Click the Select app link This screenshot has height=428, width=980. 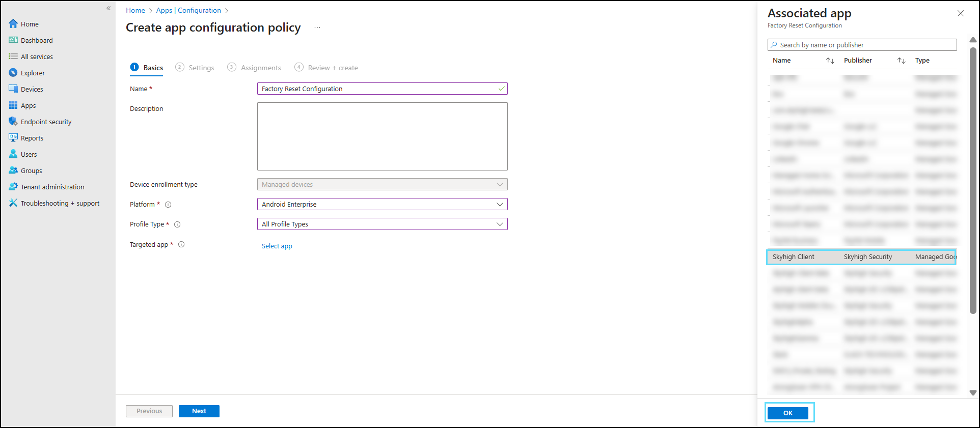tap(277, 246)
